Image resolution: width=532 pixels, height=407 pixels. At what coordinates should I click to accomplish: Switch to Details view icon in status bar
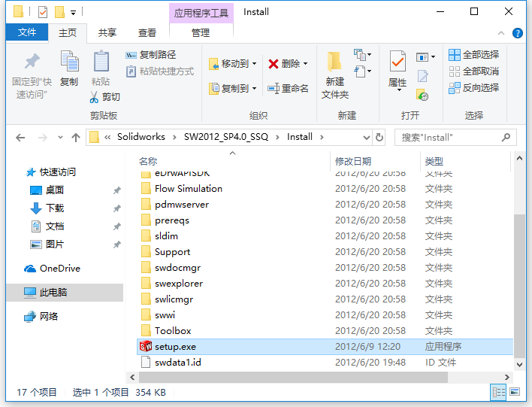pyautogui.click(x=498, y=393)
